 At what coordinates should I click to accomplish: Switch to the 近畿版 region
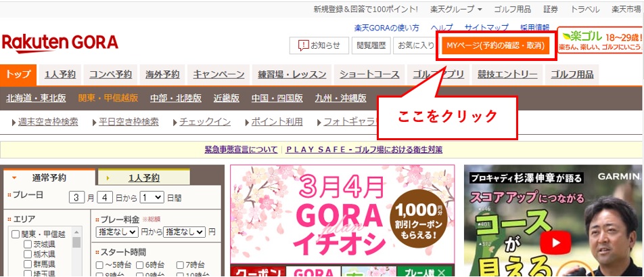pyautogui.click(x=227, y=98)
